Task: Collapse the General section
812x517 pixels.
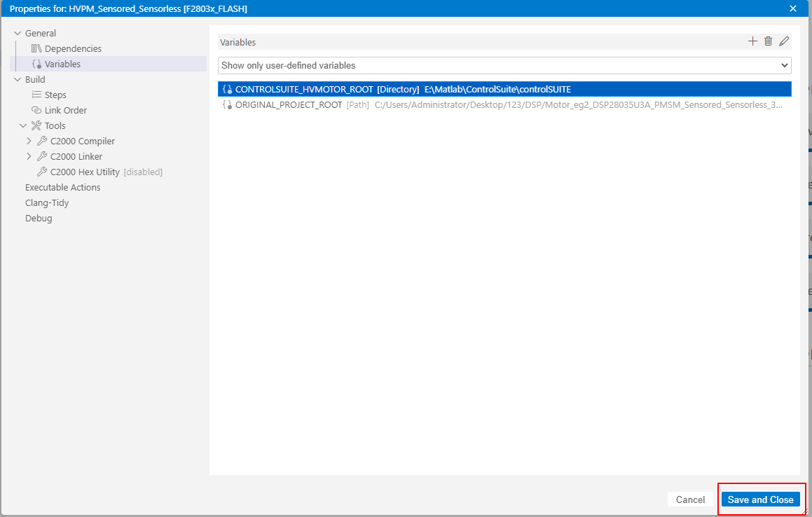Action: (18, 33)
